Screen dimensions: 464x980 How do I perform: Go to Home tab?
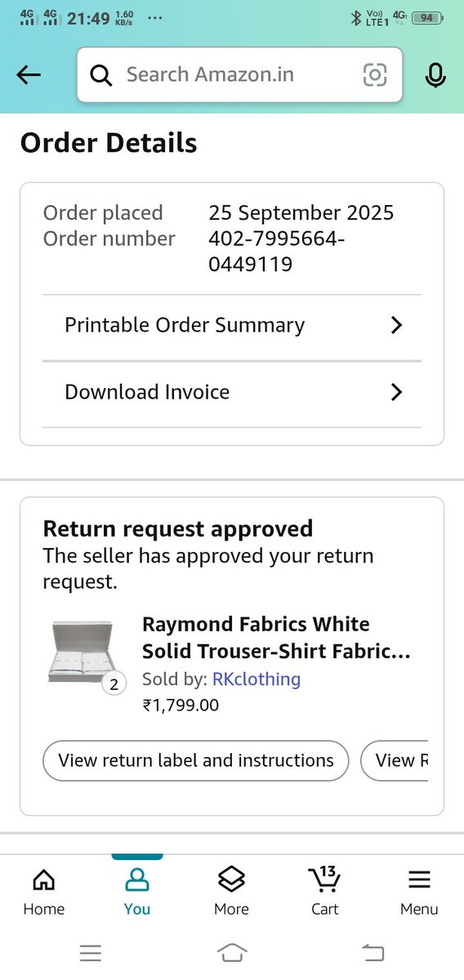43,891
